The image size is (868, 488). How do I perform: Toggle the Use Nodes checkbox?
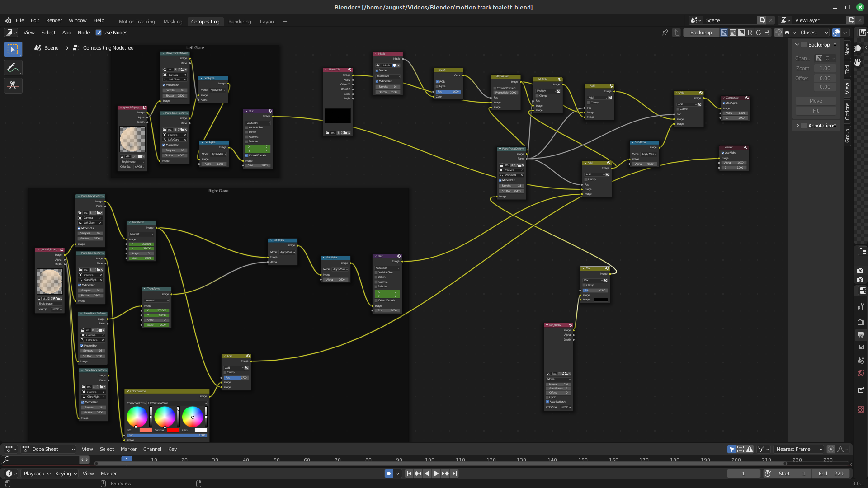(99, 33)
